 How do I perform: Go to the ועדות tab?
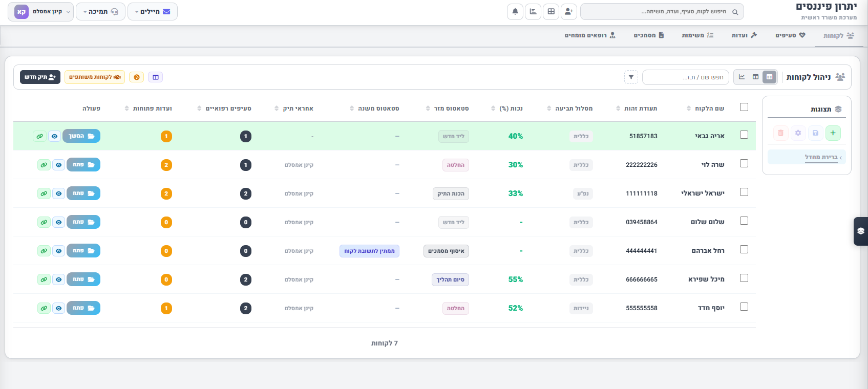point(744,35)
